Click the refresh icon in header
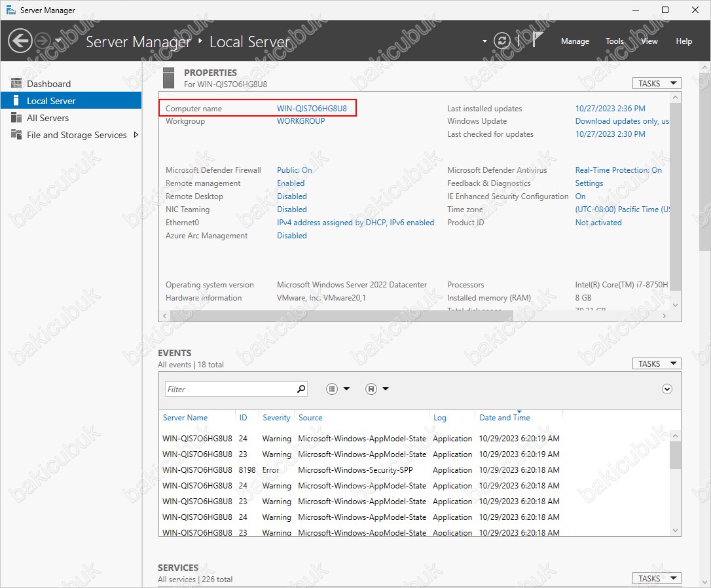The image size is (711, 588). [x=502, y=41]
